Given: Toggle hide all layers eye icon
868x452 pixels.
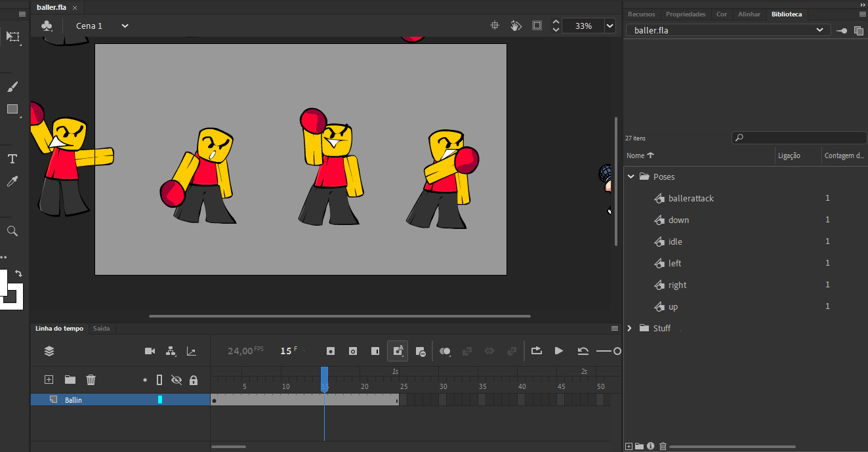Looking at the screenshot, I should pos(176,380).
